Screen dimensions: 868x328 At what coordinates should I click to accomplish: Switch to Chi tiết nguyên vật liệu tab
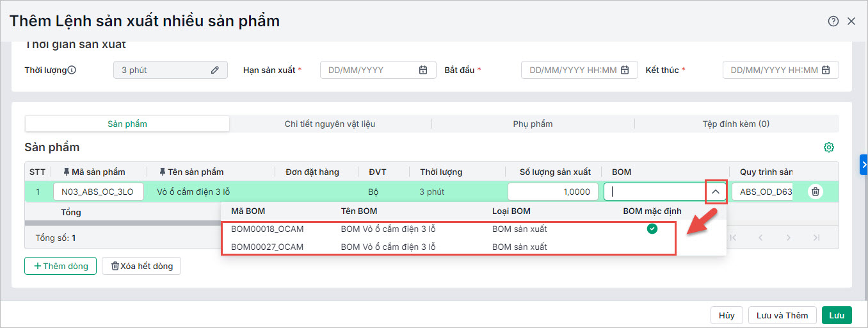click(330, 124)
